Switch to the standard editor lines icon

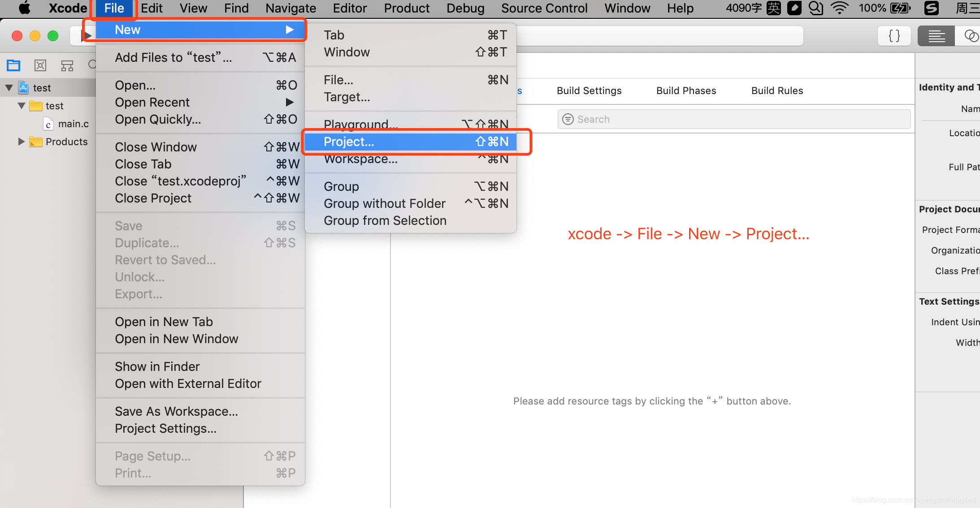click(x=936, y=36)
